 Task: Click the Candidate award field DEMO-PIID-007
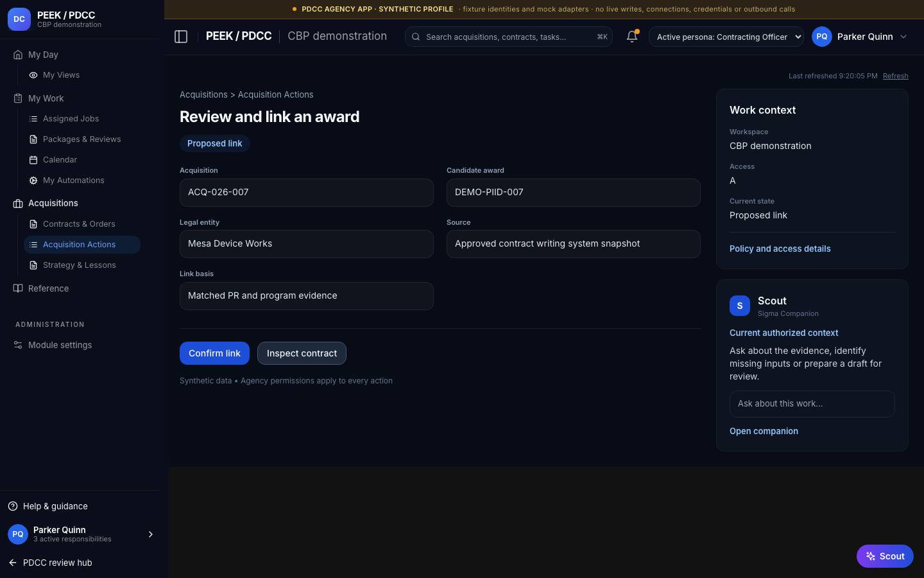coord(574,193)
